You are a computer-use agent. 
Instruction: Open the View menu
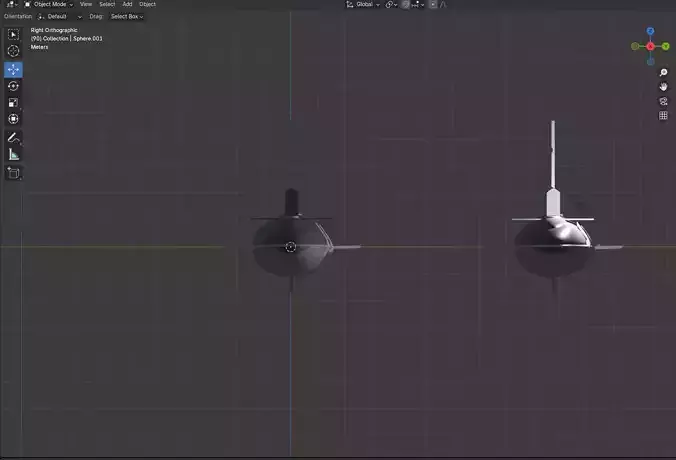(x=86, y=4)
